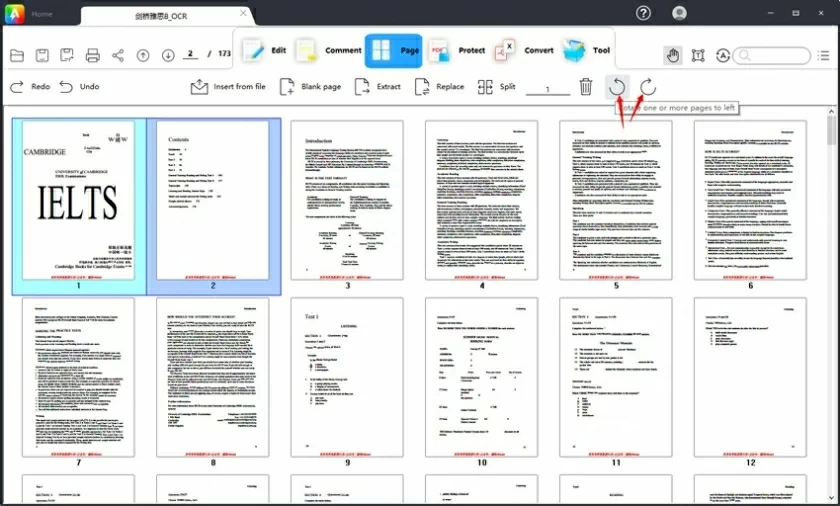Select the page 4 thumbnail
Viewport: 840px width, 506px height.
pyautogui.click(x=482, y=200)
